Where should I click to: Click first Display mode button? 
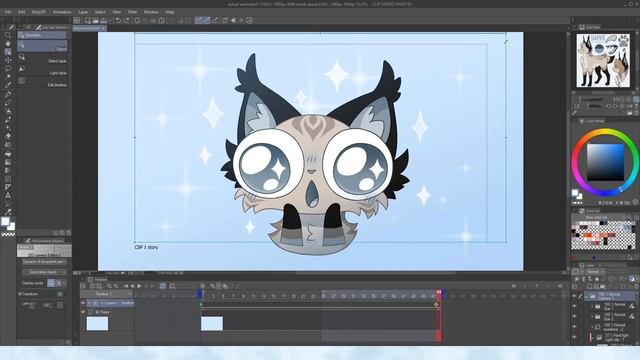click(51, 283)
